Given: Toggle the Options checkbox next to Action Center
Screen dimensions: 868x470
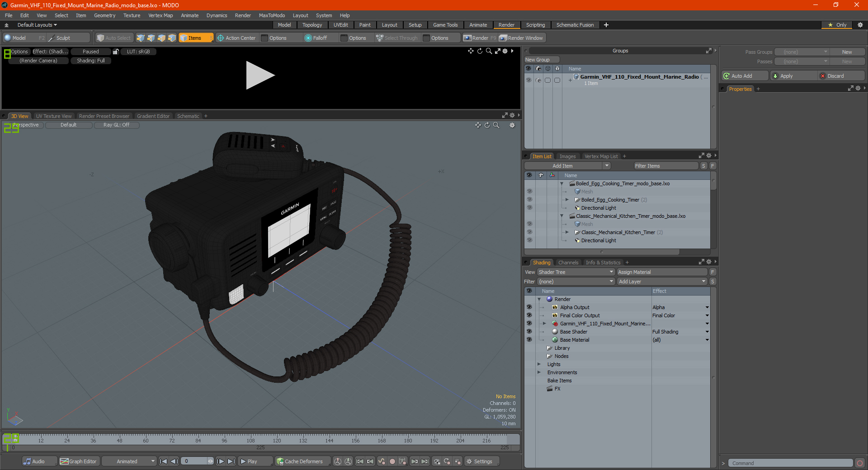Looking at the screenshot, I should 265,38.
